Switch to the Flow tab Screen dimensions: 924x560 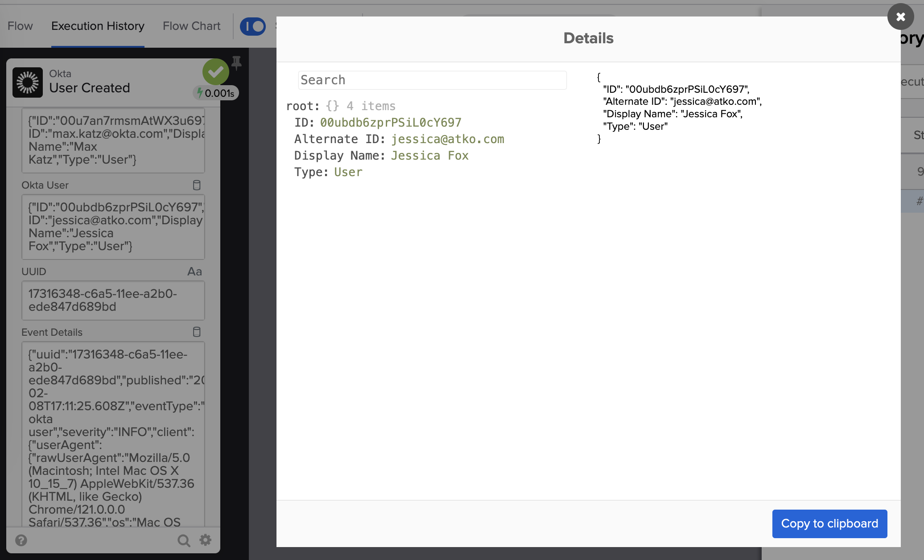coord(20,26)
